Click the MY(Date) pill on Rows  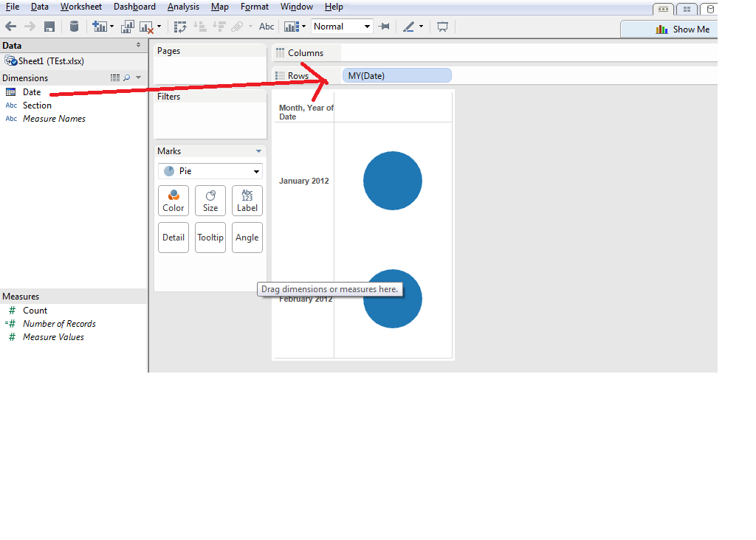[x=396, y=75]
